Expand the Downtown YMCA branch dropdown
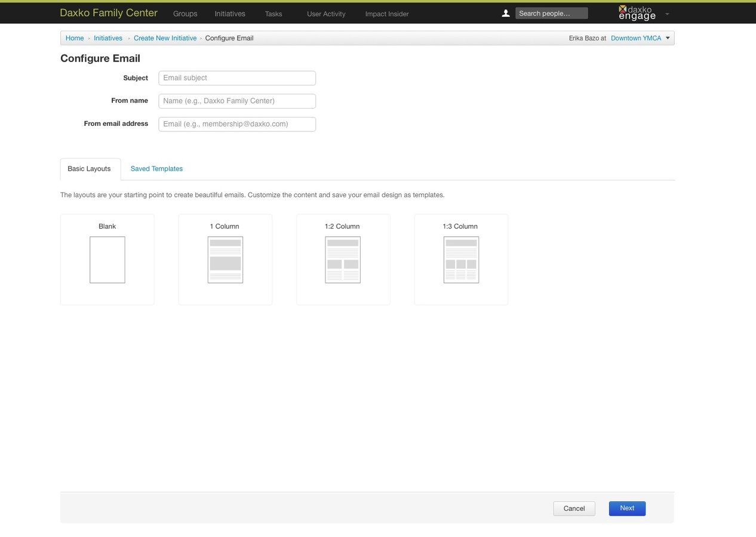Screen dimensions: 756x537 668,38
